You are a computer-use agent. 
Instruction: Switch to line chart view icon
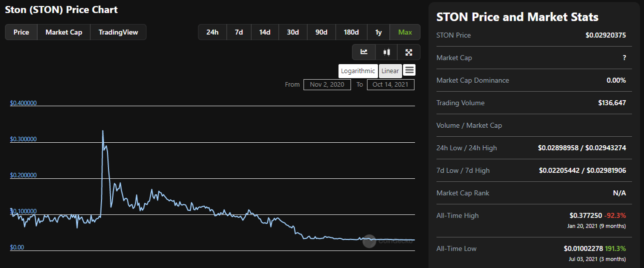click(x=364, y=52)
